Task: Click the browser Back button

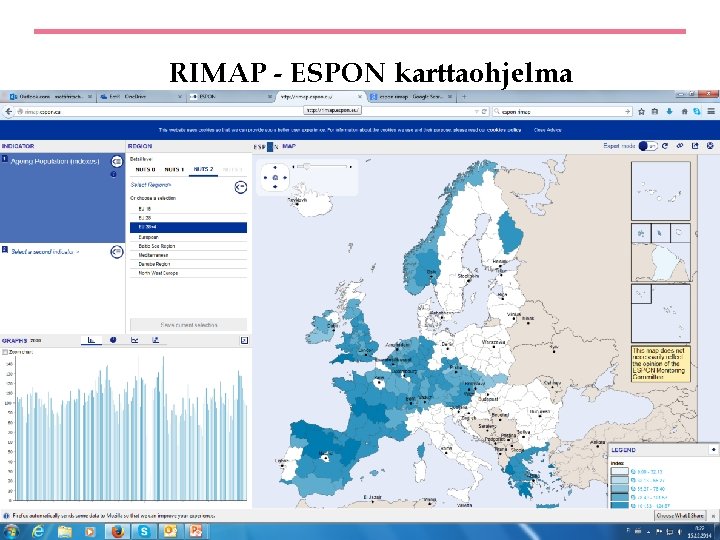Action: pyautogui.click(x=8, y=112)
